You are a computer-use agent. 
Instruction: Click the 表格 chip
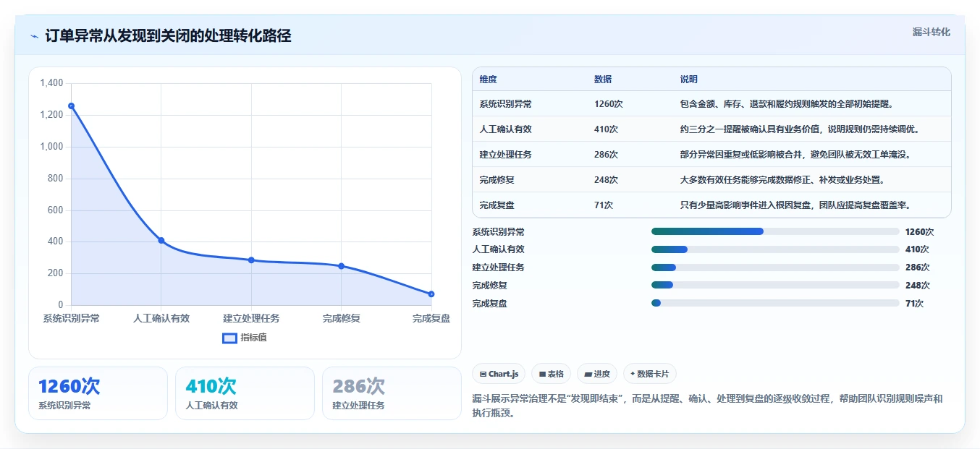click(551, 374)
